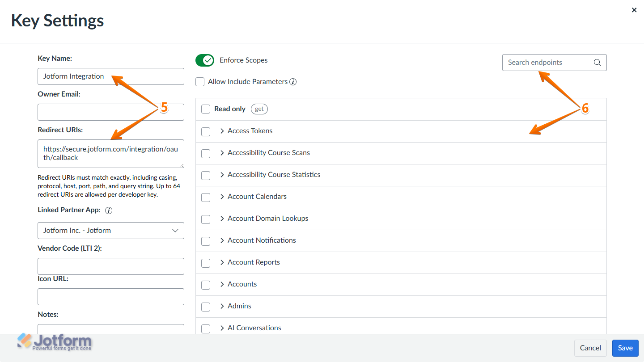Select the Accounts checkbox
644x362 pixels.
[206, 285]
